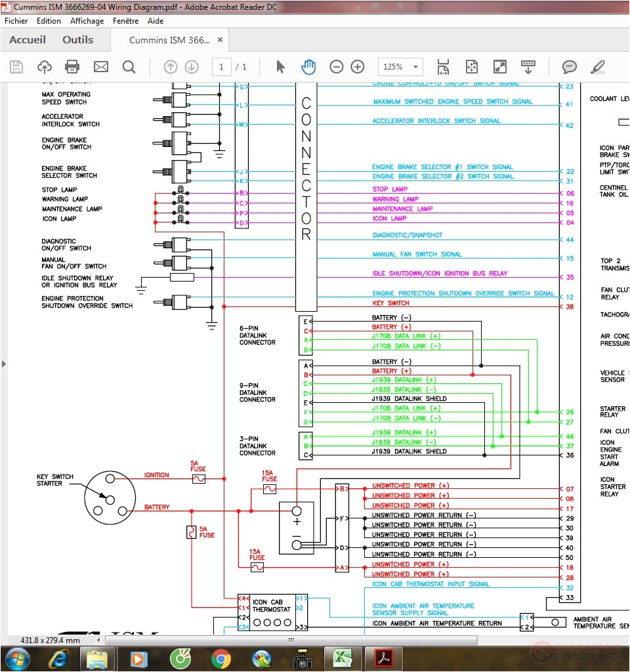Open the Fichier menu
630x672 pixels.
pyautogui.click(x=16, y=20)
